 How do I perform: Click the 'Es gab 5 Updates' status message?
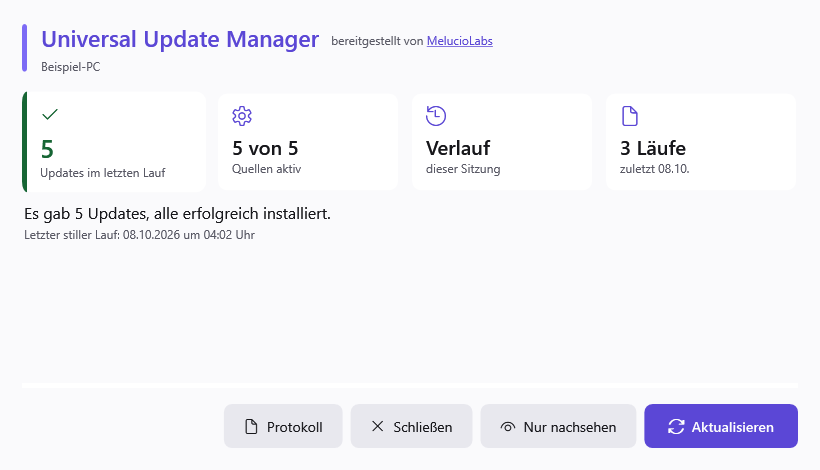pos(177,214)
